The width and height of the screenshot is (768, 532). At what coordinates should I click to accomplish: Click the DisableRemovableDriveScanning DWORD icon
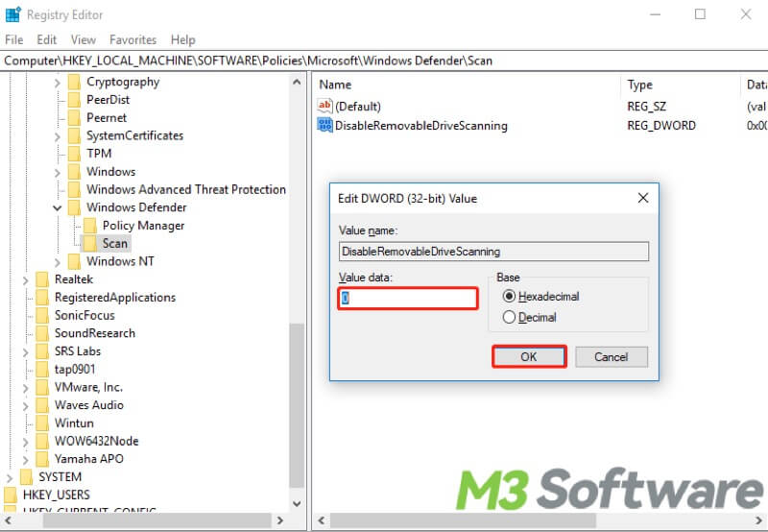point(324,126)
